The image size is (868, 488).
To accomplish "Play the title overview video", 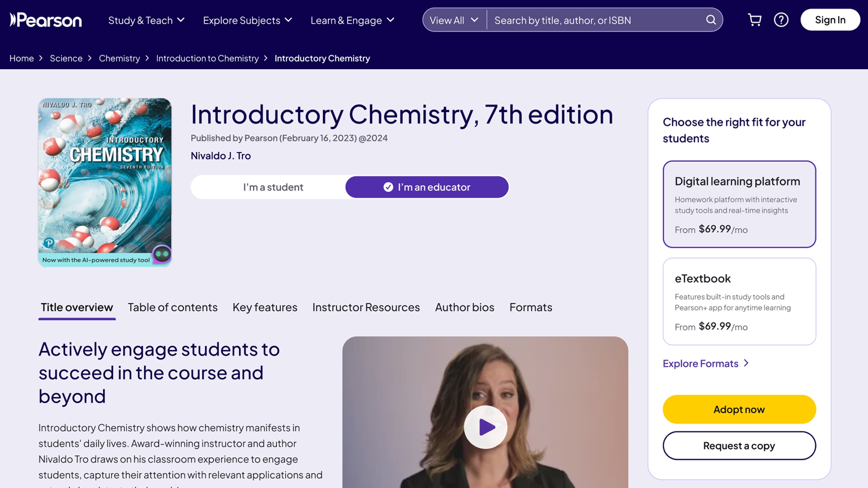I will pyautogui.click(x=486, y=427).
